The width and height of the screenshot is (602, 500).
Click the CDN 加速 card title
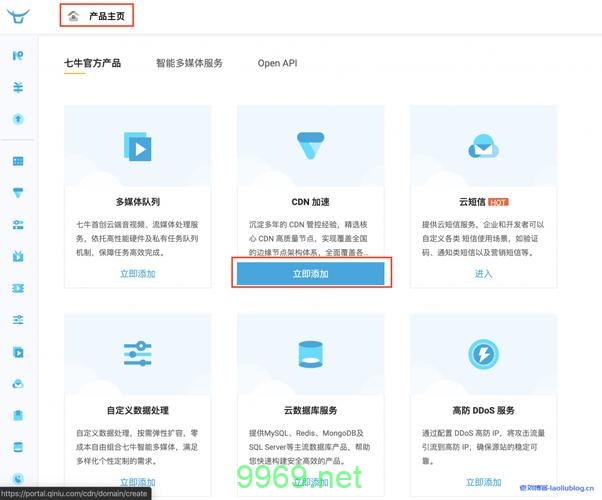(311, 202)
